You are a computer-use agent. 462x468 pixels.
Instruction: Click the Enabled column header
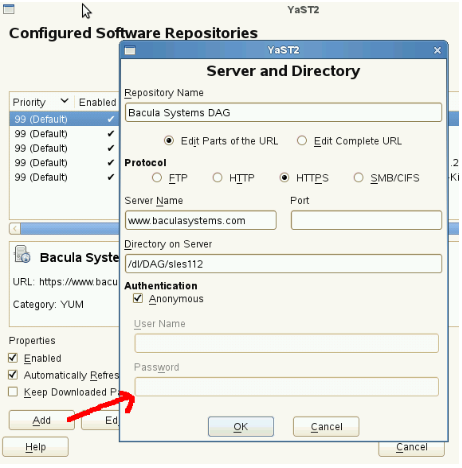click(x=97, y=102)
